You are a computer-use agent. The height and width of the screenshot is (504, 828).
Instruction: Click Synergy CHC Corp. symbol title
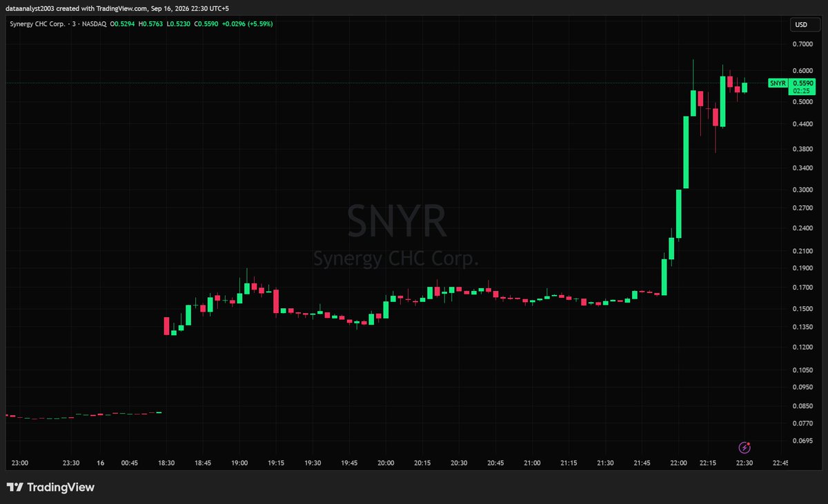[x=37, y=23]
